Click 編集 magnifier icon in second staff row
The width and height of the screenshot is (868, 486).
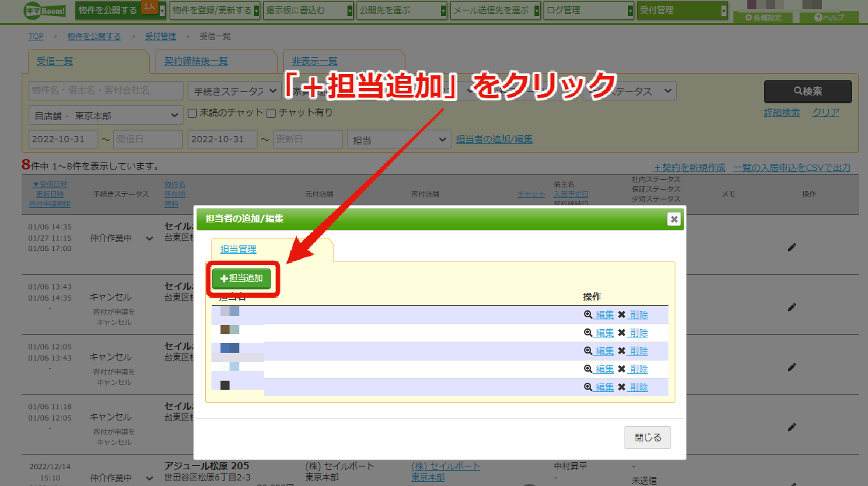(588, 333)
